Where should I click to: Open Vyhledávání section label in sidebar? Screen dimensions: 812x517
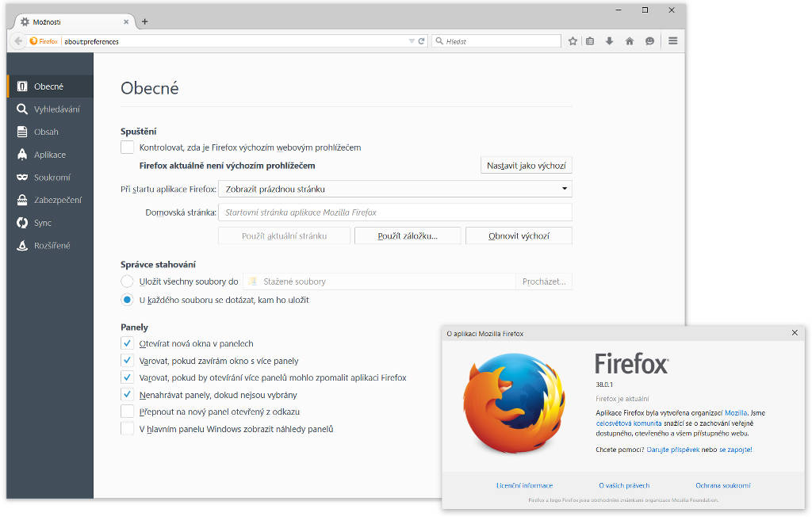[57, 109]
